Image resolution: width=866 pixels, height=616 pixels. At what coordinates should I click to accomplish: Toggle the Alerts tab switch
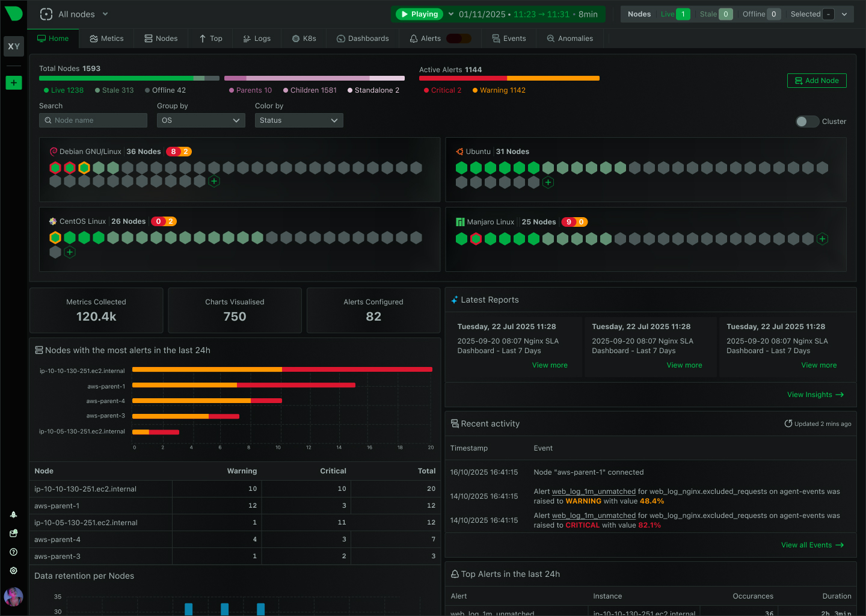458,38
